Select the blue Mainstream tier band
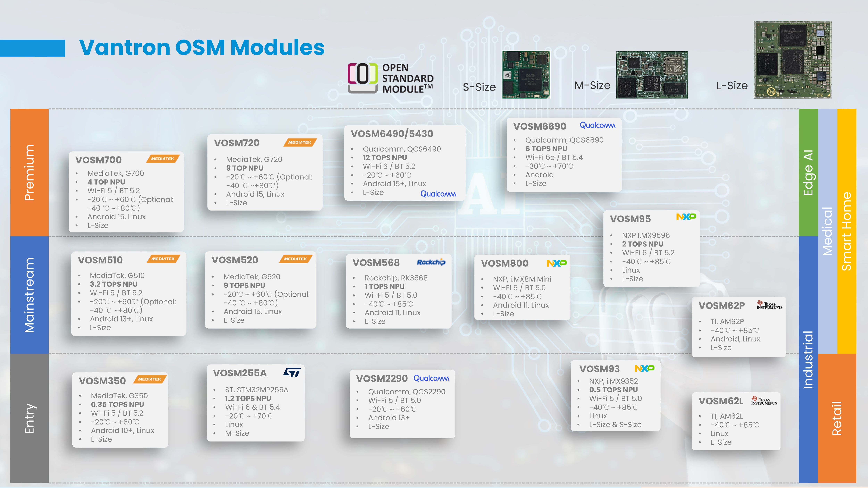Screen dimensions: 868x488 30,295
